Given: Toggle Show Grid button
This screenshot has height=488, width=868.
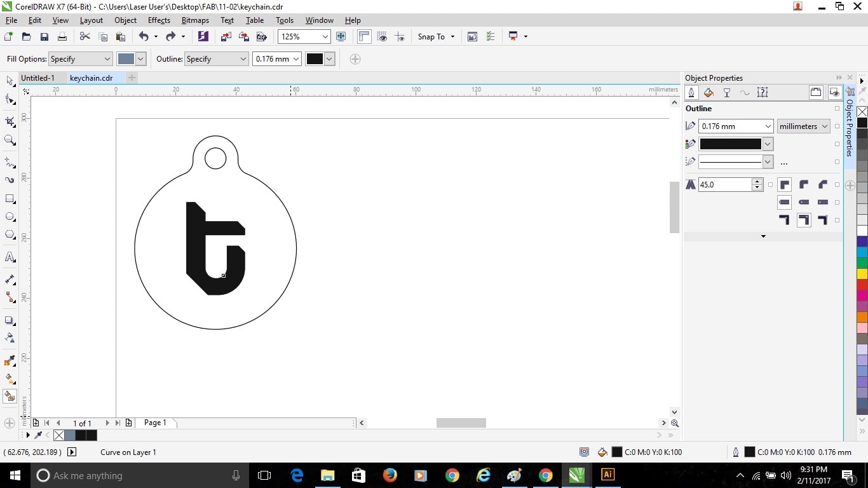Looking at the screenshot, I should [382, 37].
